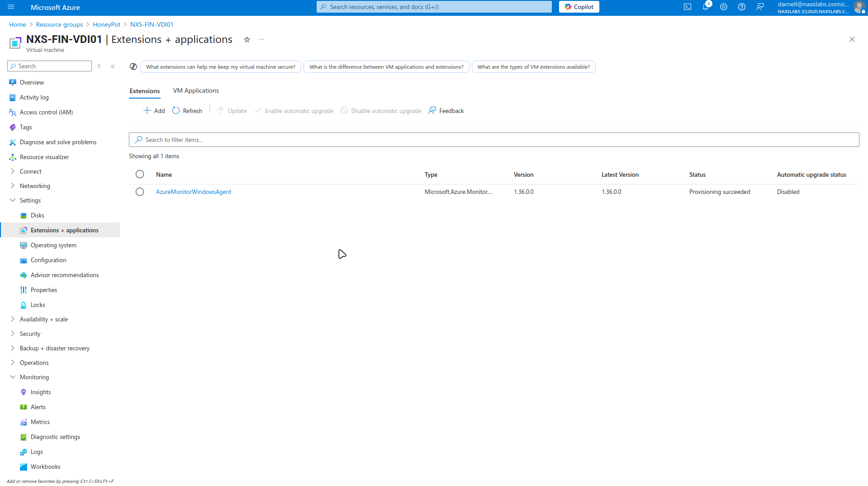Expand the Operations section
Screen dimensions: 868x486
(13, 363)
